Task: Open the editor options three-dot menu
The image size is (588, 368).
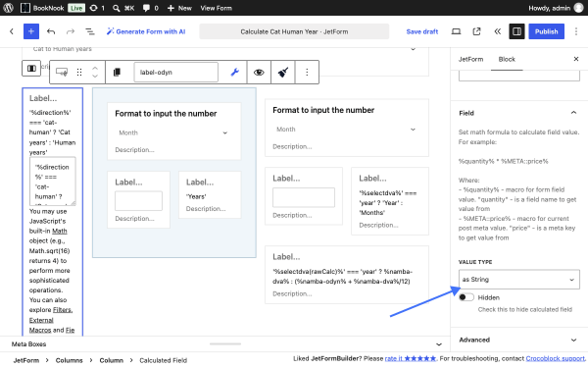Action: 576,31
